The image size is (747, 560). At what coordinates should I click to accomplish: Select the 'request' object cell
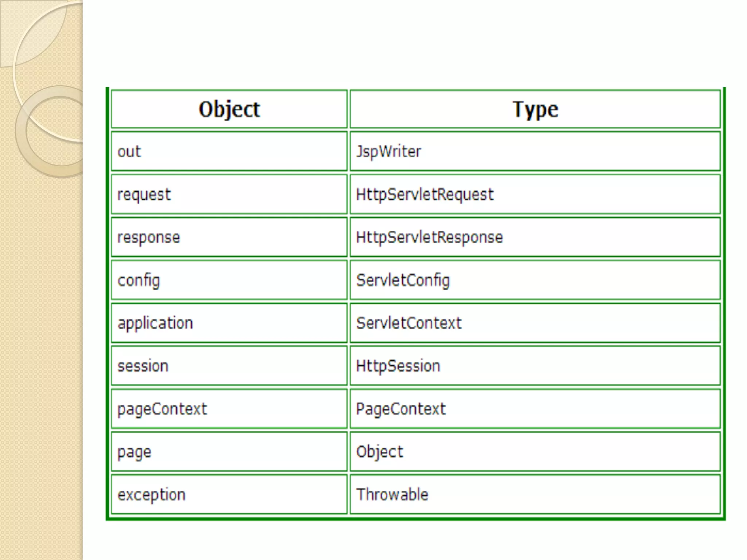144,195
